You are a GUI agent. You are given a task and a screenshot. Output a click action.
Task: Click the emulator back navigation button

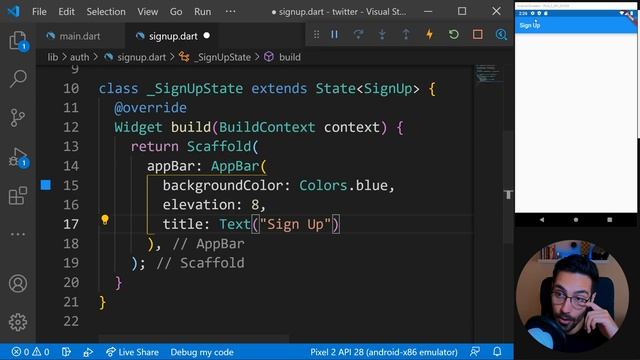pyautogui.click(x=542, y=220)
